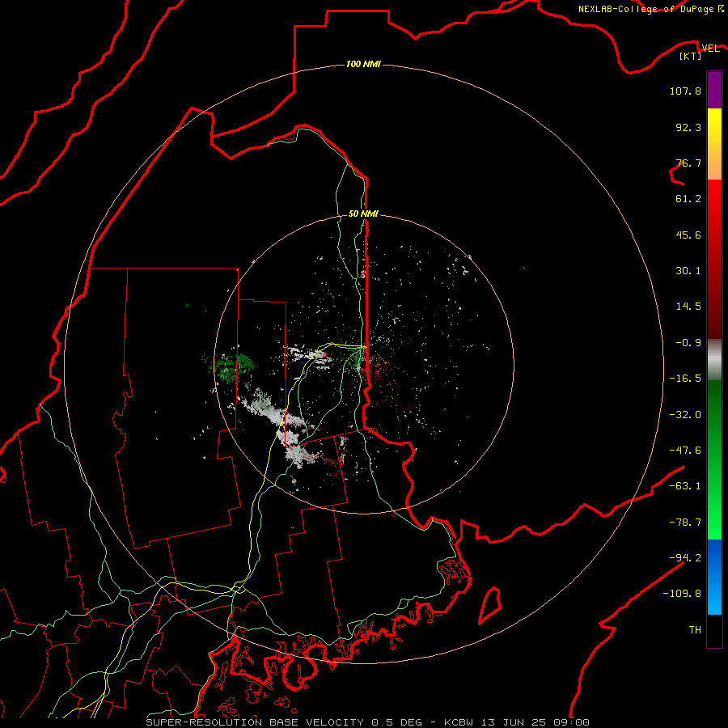
Task: Select the 76.7 scale value
Action: 688,163
